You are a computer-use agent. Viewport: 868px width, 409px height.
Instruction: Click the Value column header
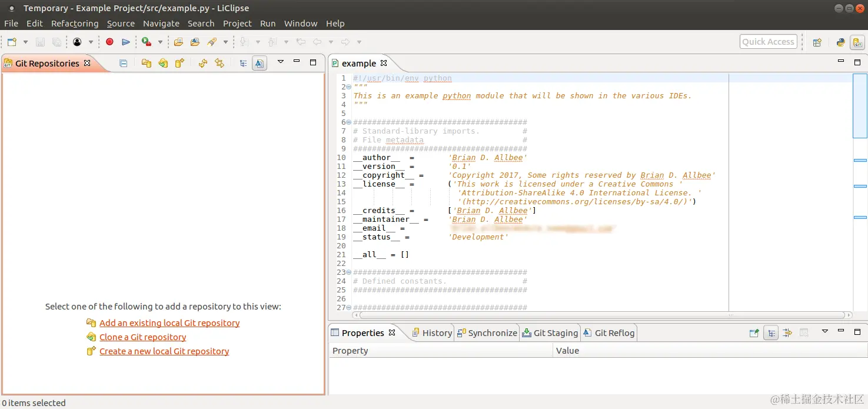[710, 350]
